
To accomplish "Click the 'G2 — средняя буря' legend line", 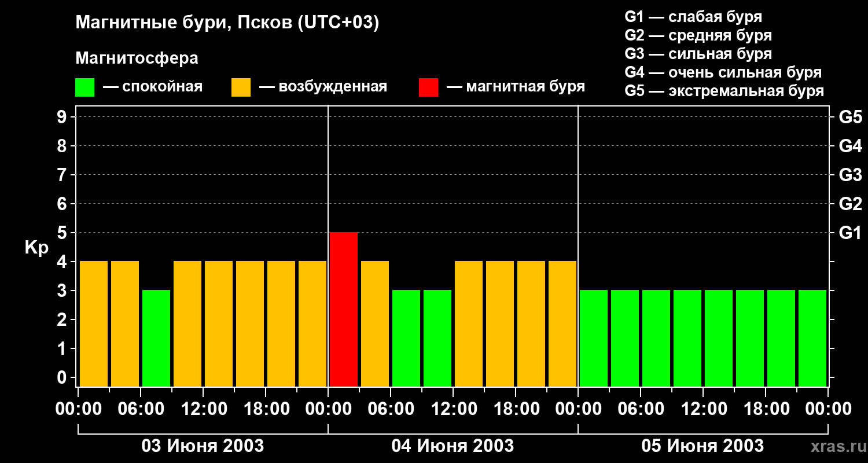I will [698, 35].
